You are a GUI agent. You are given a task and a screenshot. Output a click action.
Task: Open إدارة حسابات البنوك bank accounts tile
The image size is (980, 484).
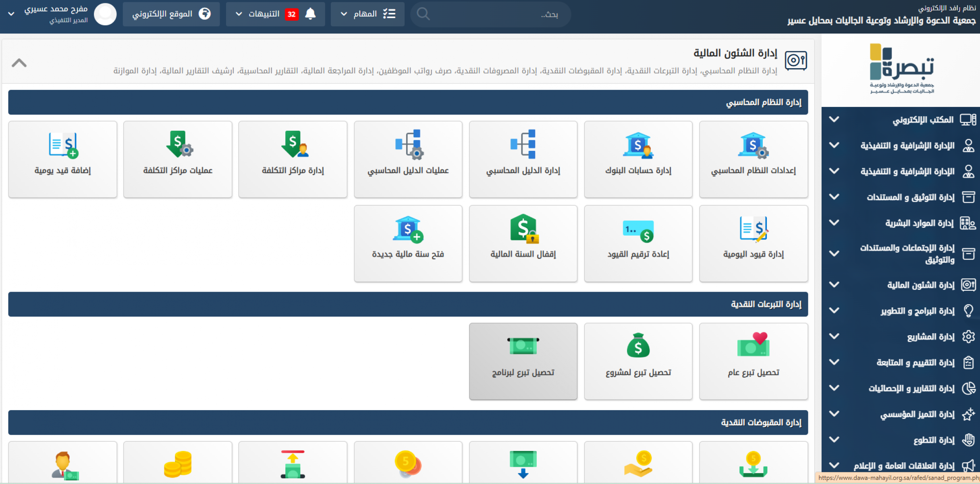[x=638, y=159]
